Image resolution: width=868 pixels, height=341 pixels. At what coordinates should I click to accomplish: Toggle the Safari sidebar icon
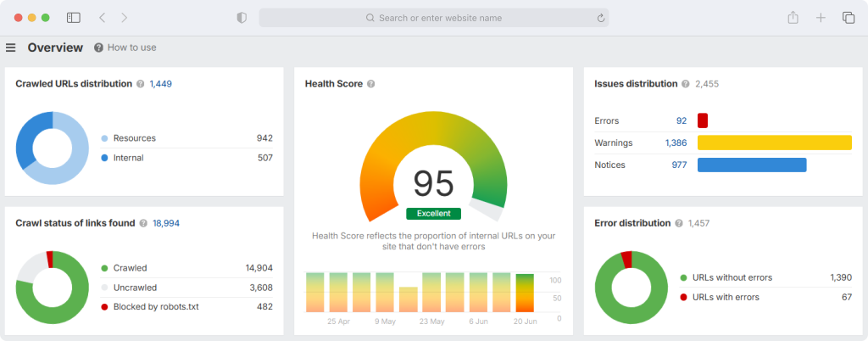click(x=74, y=18)
